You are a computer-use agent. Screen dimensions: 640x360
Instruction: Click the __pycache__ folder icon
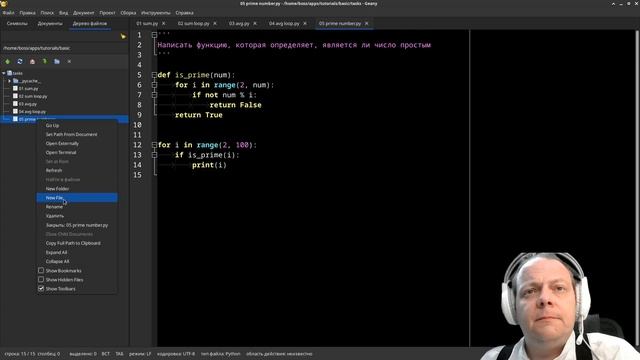click(16, 81)
